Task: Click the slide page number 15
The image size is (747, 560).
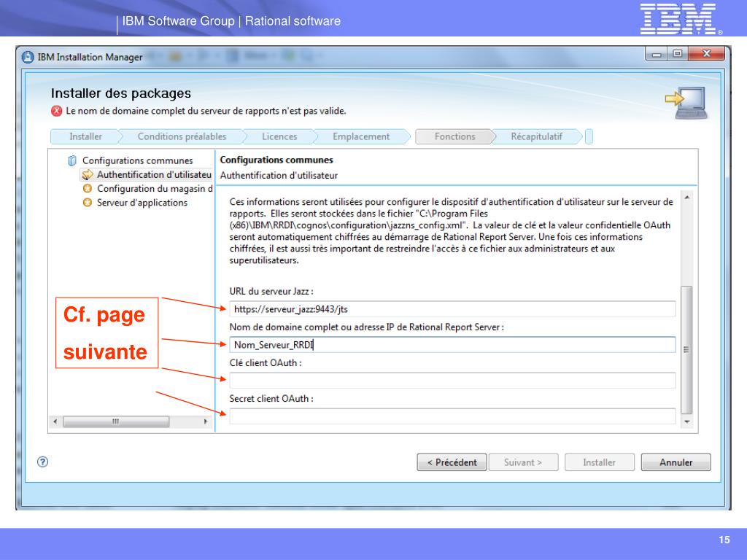Action: tap(724, 540)
